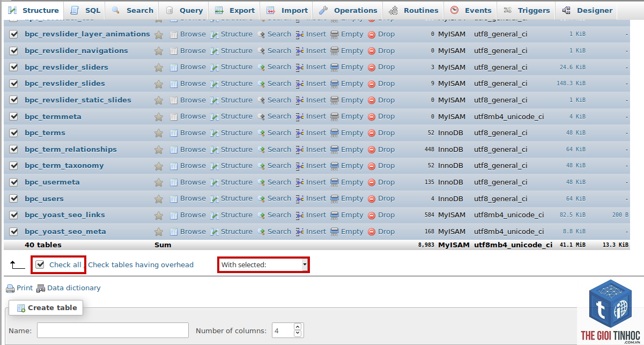This screenshot has height=345, width=644.
Task: Star the bpc_yoast_seo_meta table
Action: click(159, 232)
